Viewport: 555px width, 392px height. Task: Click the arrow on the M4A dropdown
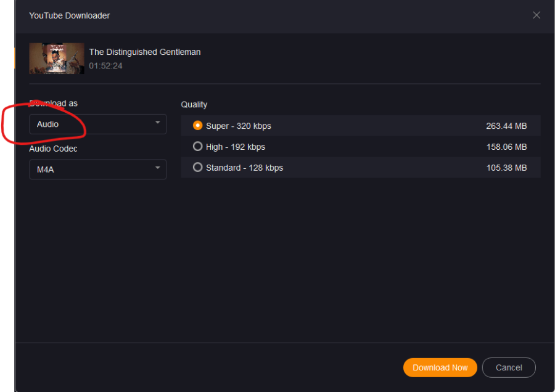157,168
